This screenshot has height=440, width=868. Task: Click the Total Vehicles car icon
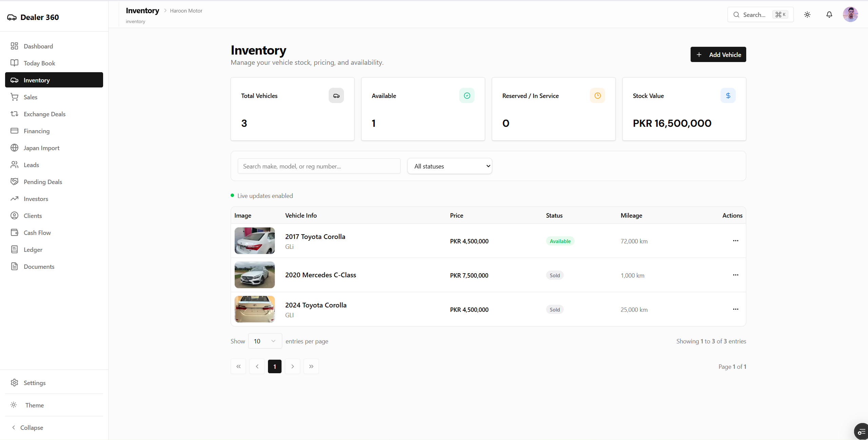coord(336,96)
